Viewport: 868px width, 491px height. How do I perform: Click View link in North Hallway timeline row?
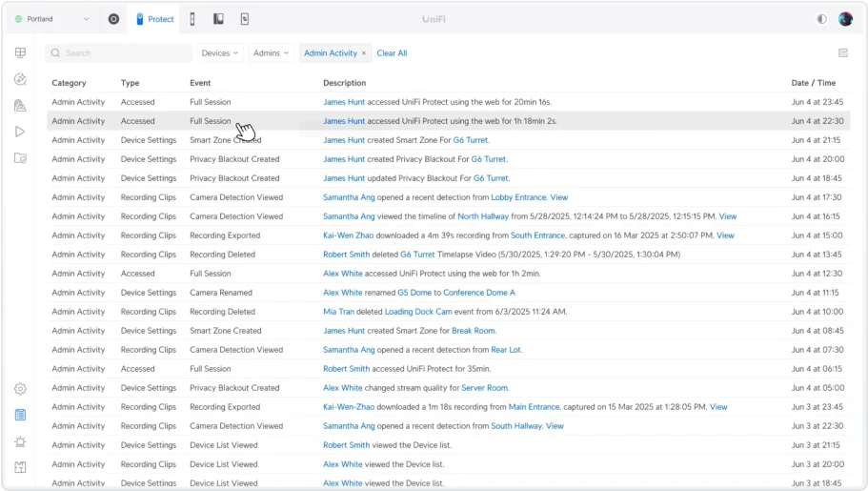coord(728,216)
